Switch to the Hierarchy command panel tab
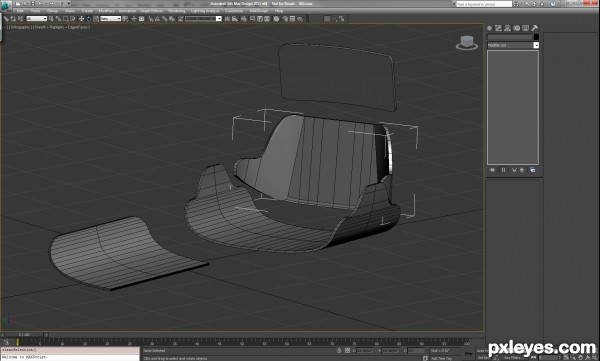Image resolution: width=600 pixels, height=361 pixels. click(507, 28)
